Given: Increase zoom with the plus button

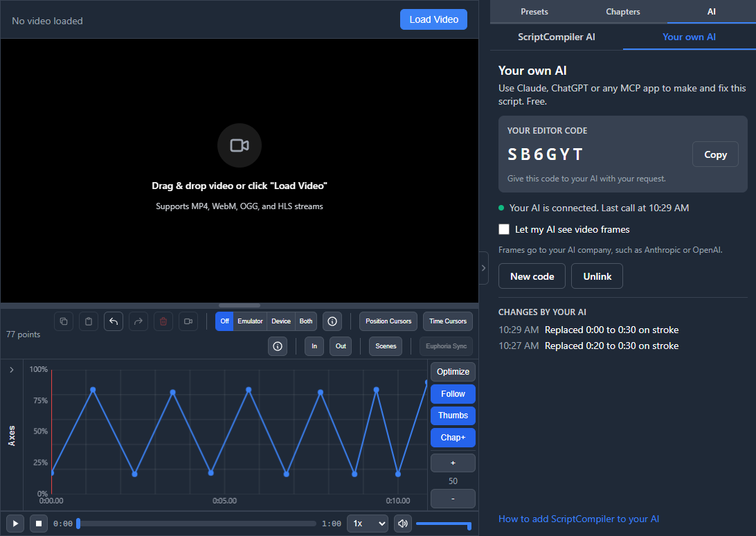Looking at the screenshot, I should pos(453,463).
